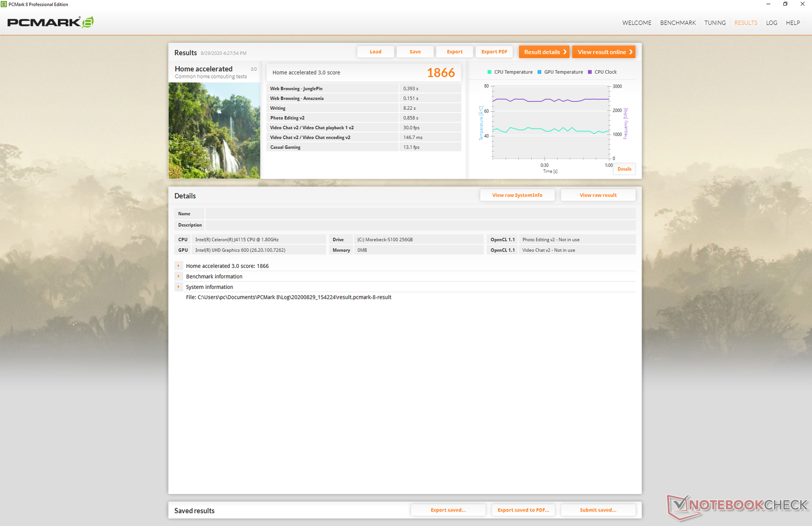Viewport: 812px width, 526px height.
Task: Open chart Details button
Action: [624, 169]
